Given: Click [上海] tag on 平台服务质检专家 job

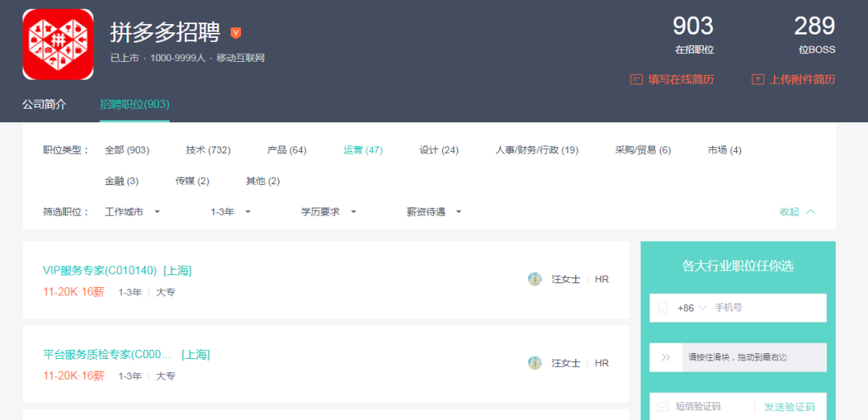Looking at the screenshot, I should 195,355.
